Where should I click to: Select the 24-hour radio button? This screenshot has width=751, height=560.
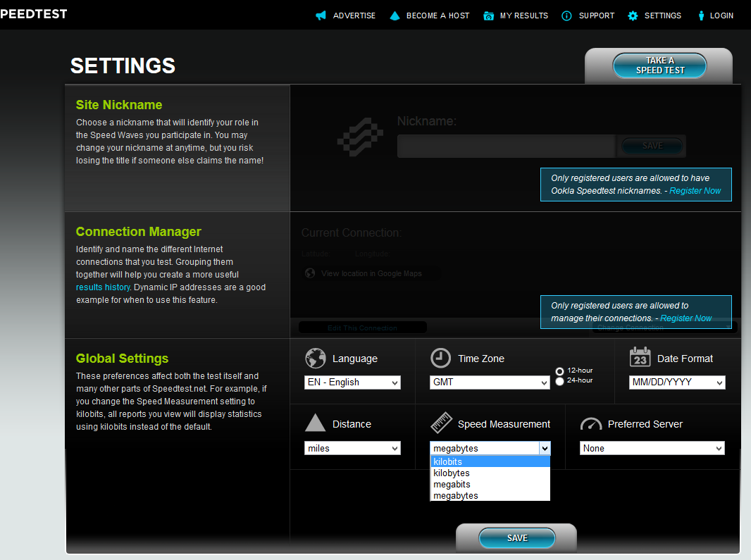point(559,381)
